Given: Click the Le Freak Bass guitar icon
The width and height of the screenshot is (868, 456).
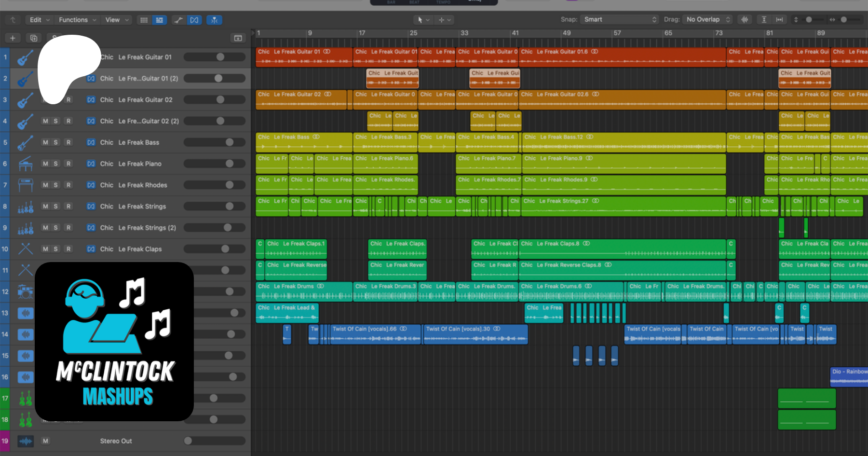Looking at the screenshot, I should (25, 143).
